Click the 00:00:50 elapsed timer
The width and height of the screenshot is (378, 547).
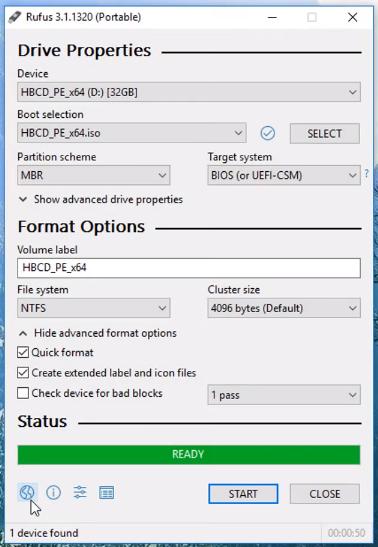point(346,533)
